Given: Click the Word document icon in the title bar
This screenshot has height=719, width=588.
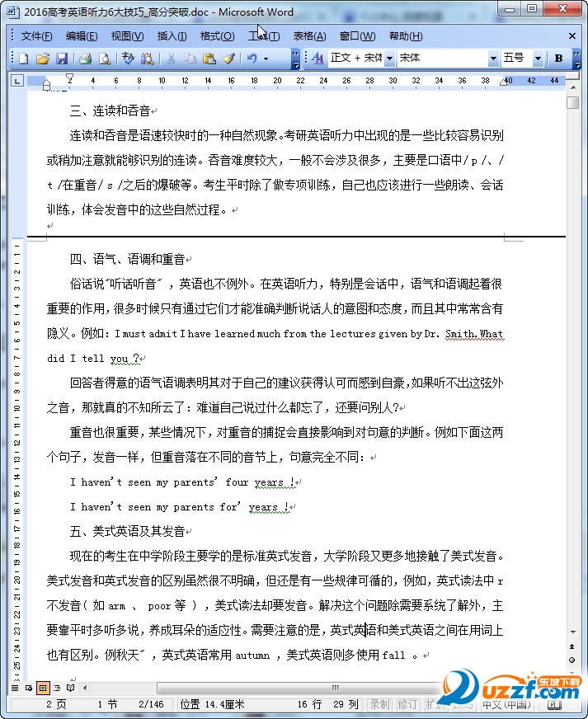Looking at the screenshot, I should click(x=13, y=11).
